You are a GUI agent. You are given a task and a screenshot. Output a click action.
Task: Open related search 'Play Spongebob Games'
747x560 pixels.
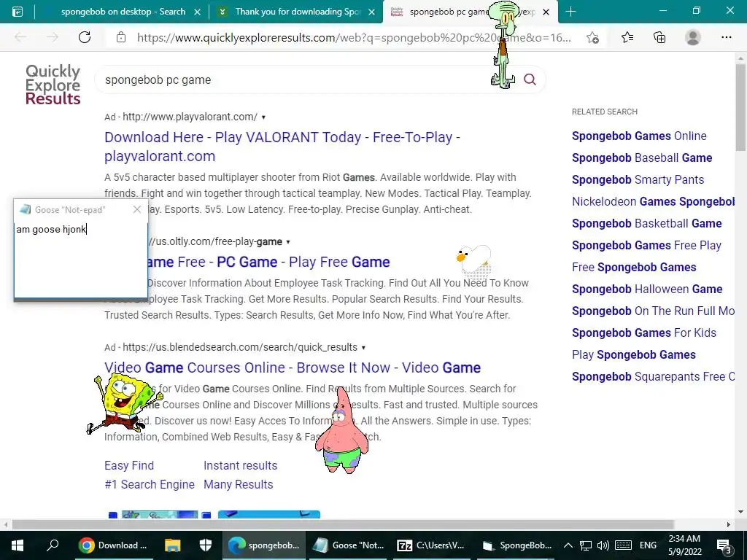pos(634,355)
